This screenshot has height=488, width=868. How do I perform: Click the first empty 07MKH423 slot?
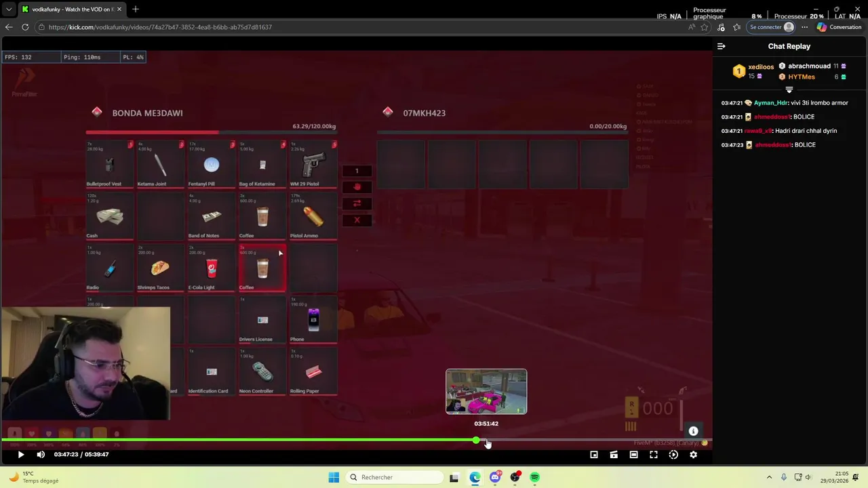coord(401,165)
